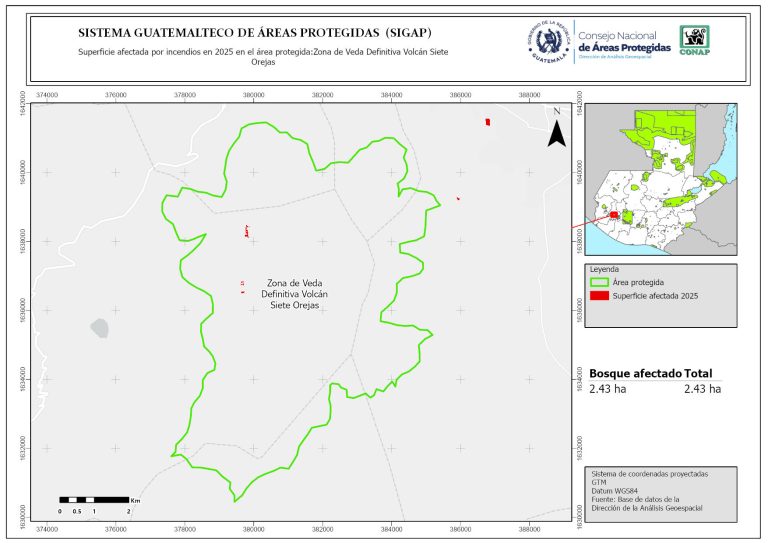The height and width of the screenshot is (543, 768).
Task: Click the north arrow symbol
Action: pos(557,133)
